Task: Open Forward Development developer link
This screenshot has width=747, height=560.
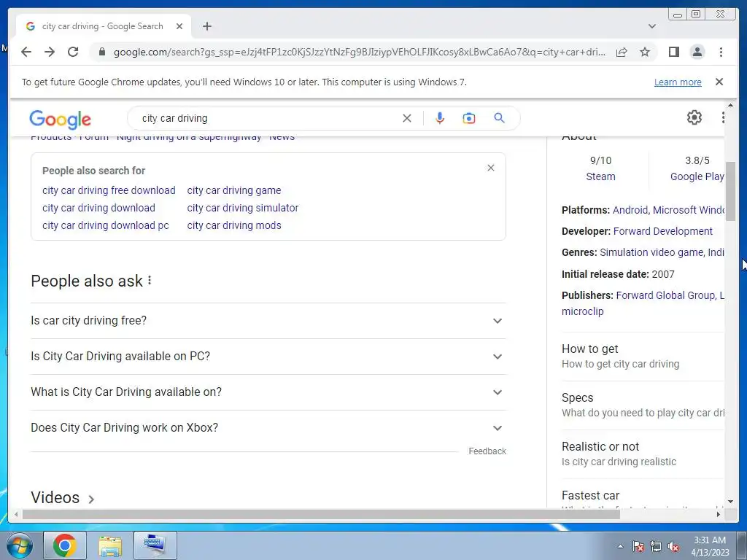Action: (x=662, y=231)
